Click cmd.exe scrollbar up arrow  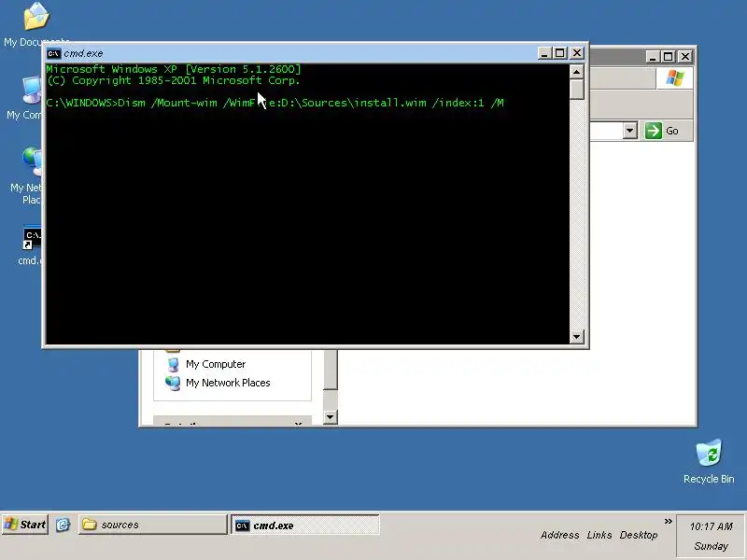click(576, 72)
